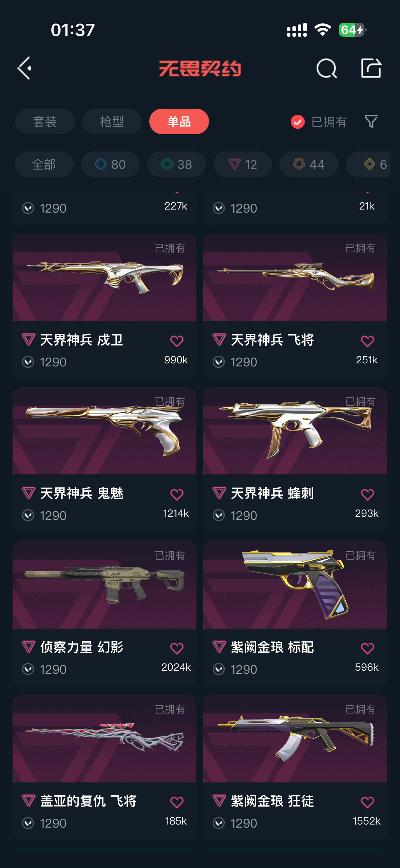Viewport: 400px width, 868px height.
Task: Like 紫阙金琅 狂徒 heart icon
Action: point(367,802)
